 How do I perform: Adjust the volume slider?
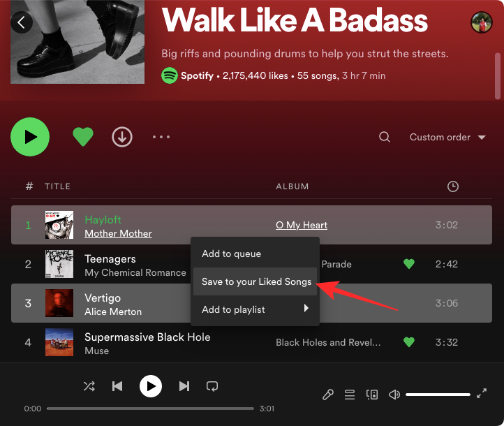pos(438,395)
